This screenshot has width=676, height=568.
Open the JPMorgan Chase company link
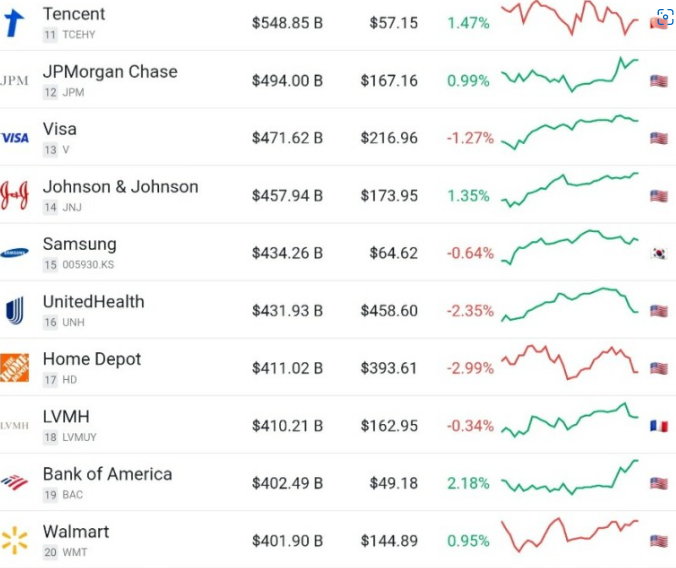point(110,72)
